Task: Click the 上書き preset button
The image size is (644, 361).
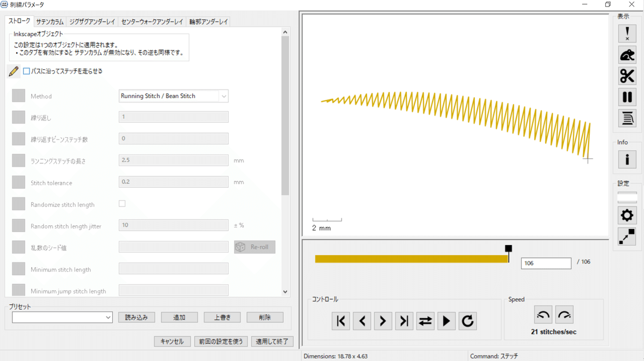Action: (x=222, y=317)
